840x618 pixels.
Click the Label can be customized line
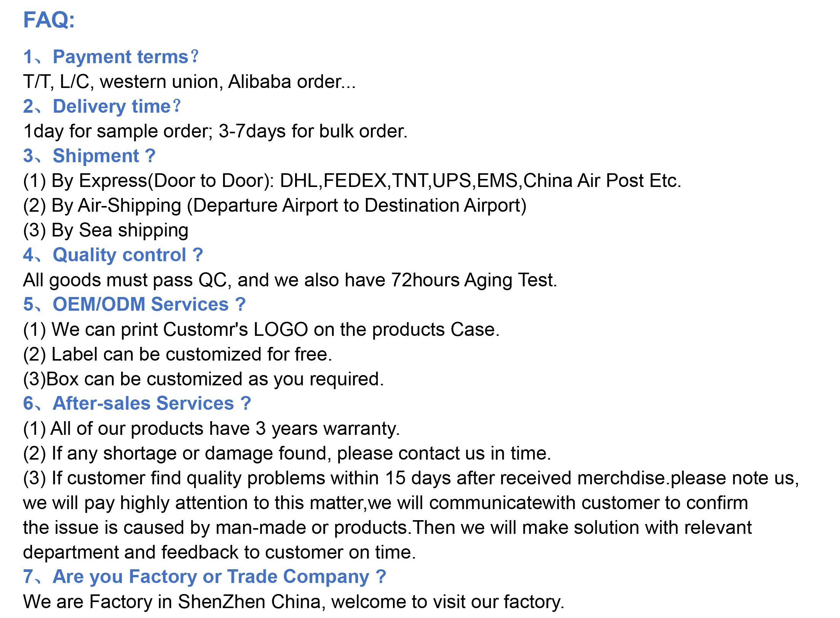pos(178,355)
